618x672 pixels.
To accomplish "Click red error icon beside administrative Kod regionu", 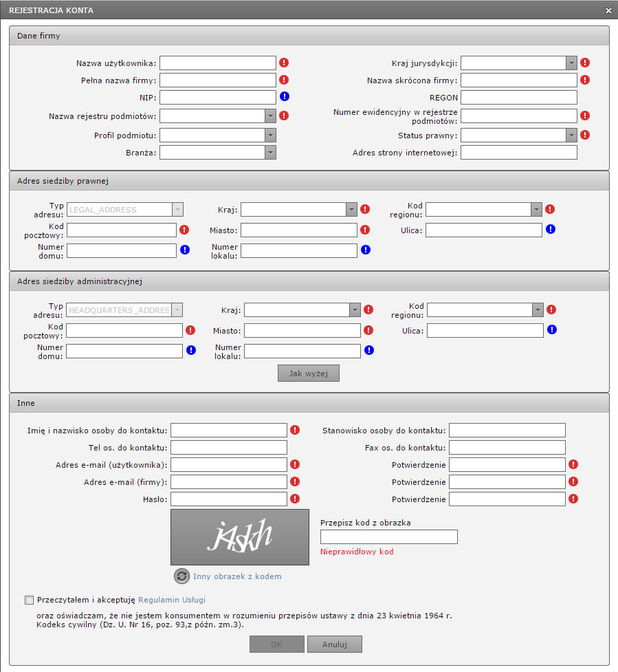I will [x=551, y=310].
